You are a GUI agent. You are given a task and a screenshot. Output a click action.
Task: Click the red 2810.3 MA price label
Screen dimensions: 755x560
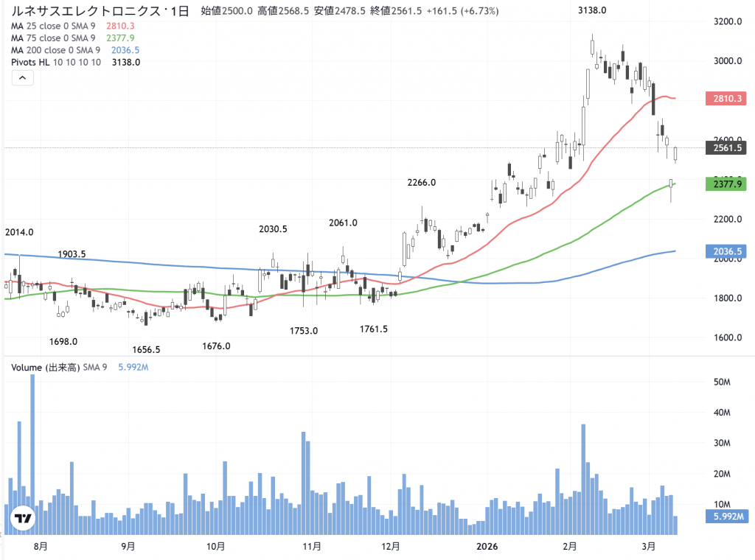(726, 98)
